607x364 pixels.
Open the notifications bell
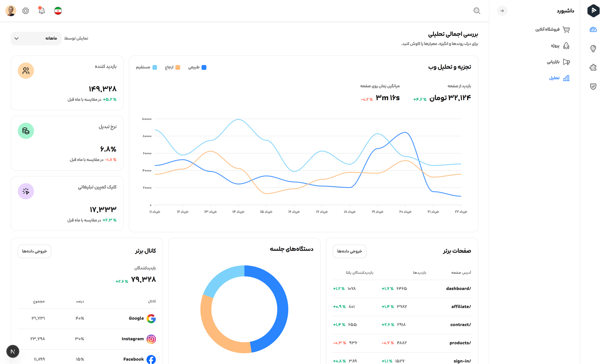coord(41,11)
